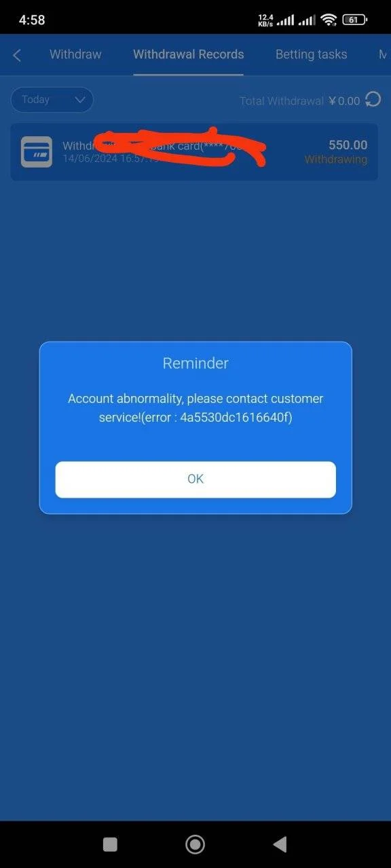Viewport: 391px width, 868px height.
Task: Tap the account abnormality error message
Action: [195, 408]
